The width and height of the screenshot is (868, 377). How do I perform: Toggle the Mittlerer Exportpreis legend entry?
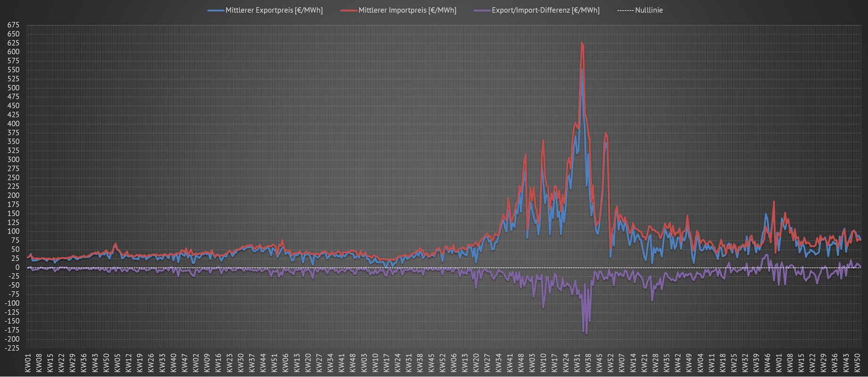click(x=274, y=10)
